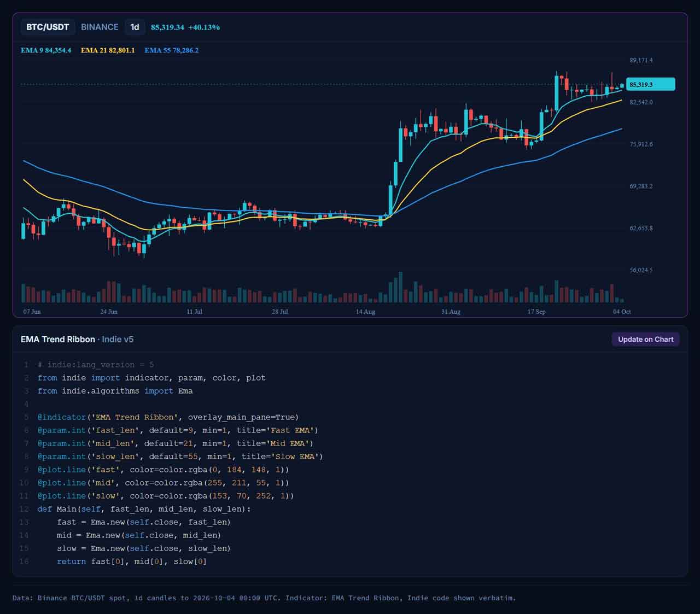700x614 pixels.
Task: Click the 69,283.2 price axis label
Action: click(x=641, y=186)
